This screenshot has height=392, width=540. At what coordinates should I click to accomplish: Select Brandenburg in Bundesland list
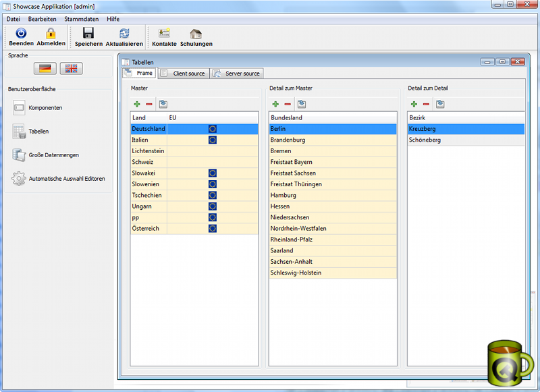[x=333, y=140]
